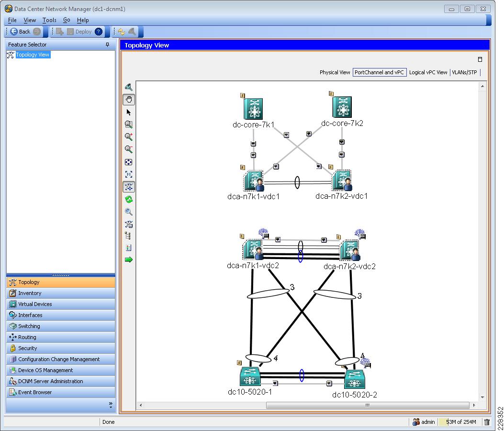Pin the Feature Selector panel
The image size is (504, 431).
tap(107, 45)
